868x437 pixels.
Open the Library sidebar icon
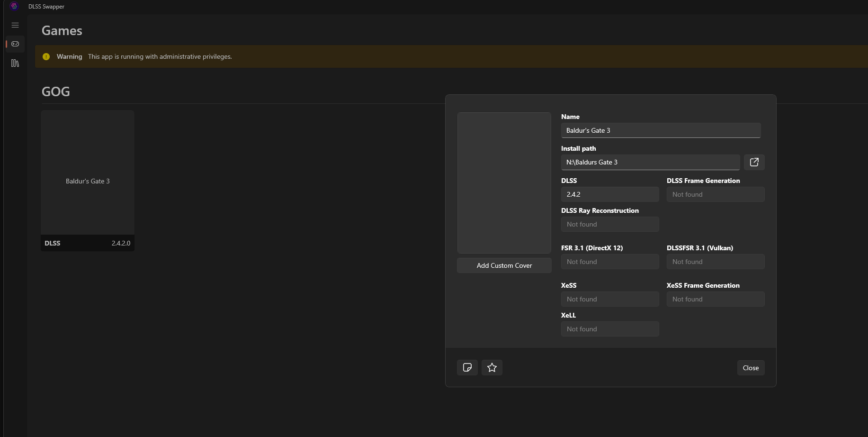tap(15, 63)
